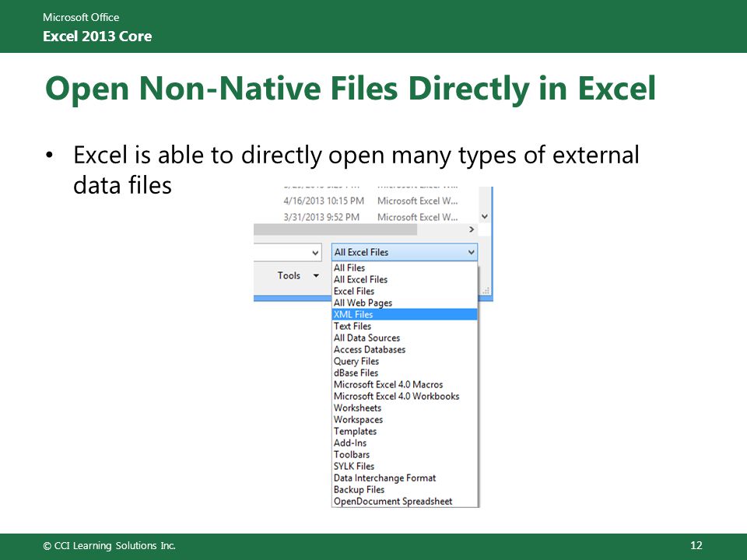Select All Files in the list
747x560 pixels.
coord(405,268)
